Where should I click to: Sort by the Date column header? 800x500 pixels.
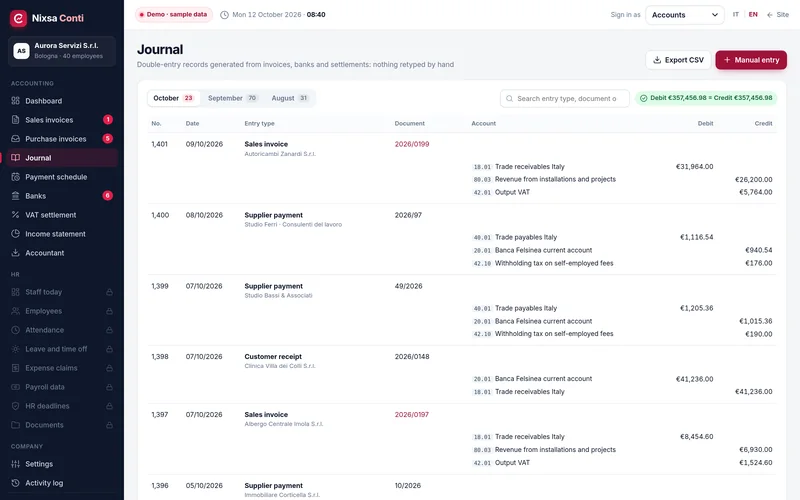192,123
